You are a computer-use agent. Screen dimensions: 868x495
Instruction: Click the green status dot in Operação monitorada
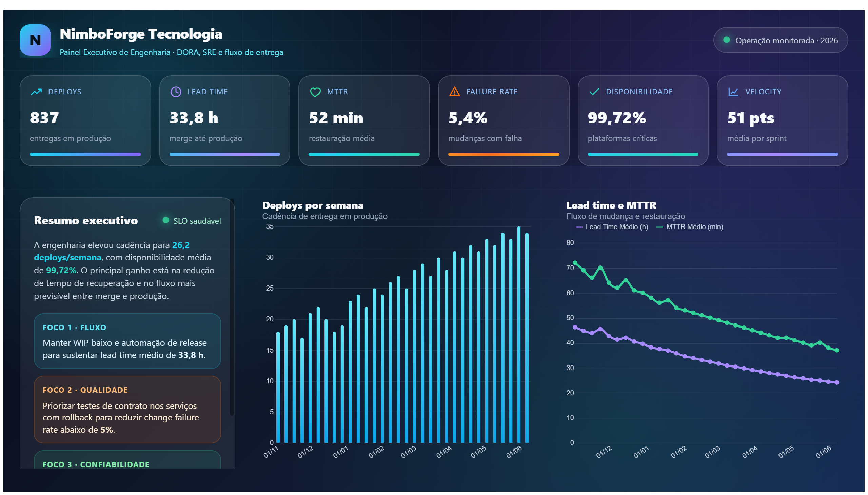[x=727, y=40]
